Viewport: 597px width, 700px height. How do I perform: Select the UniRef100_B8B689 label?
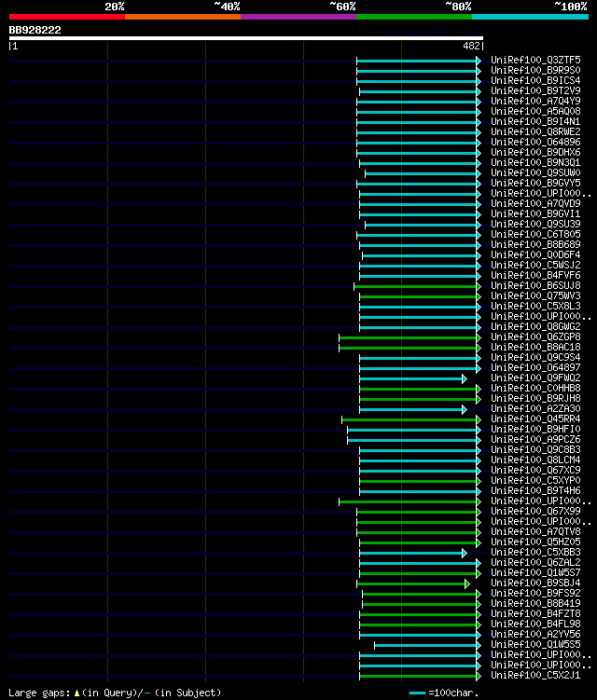pos(535,244)
